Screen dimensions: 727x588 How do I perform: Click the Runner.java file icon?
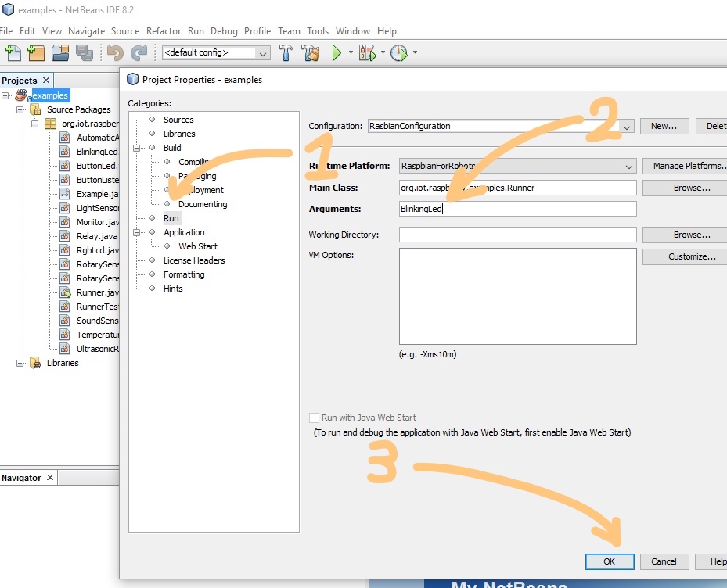pyautogui.click(x=65, y=292)
